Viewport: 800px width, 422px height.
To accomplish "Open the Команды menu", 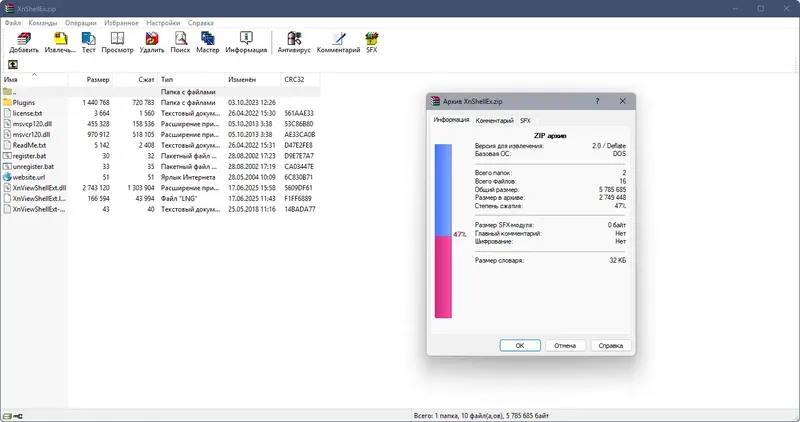I will pos(43,23).
